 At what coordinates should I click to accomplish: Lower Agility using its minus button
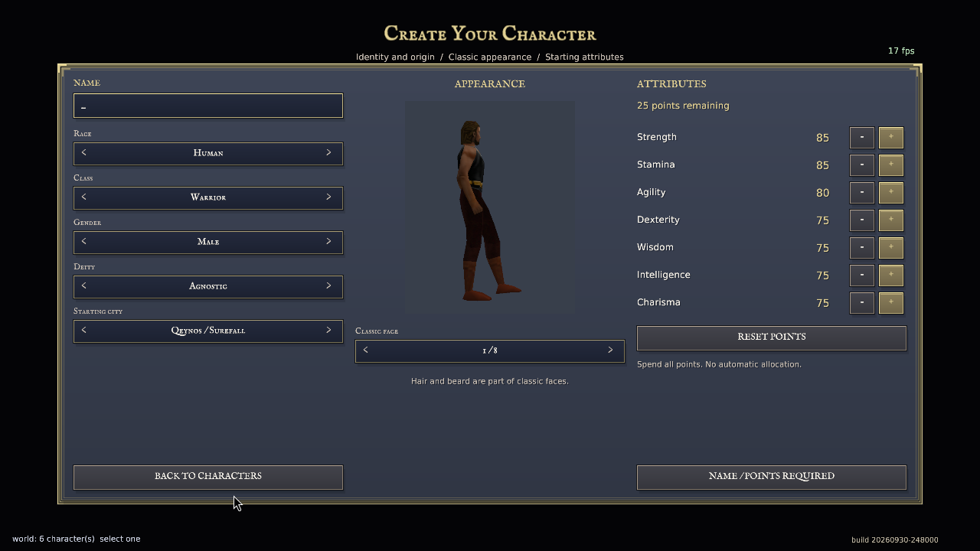(x=862, y=193)
